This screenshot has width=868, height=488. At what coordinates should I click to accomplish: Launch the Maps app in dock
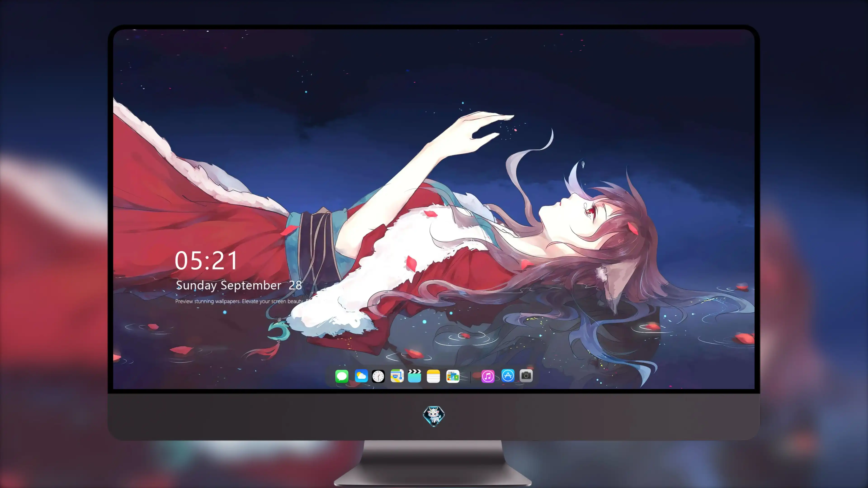point(397,376)
